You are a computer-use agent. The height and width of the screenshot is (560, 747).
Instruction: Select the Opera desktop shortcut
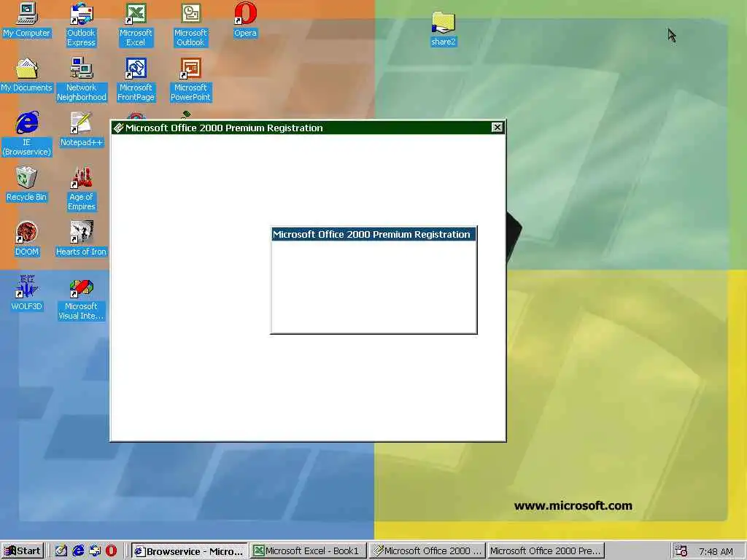point(245,20)
